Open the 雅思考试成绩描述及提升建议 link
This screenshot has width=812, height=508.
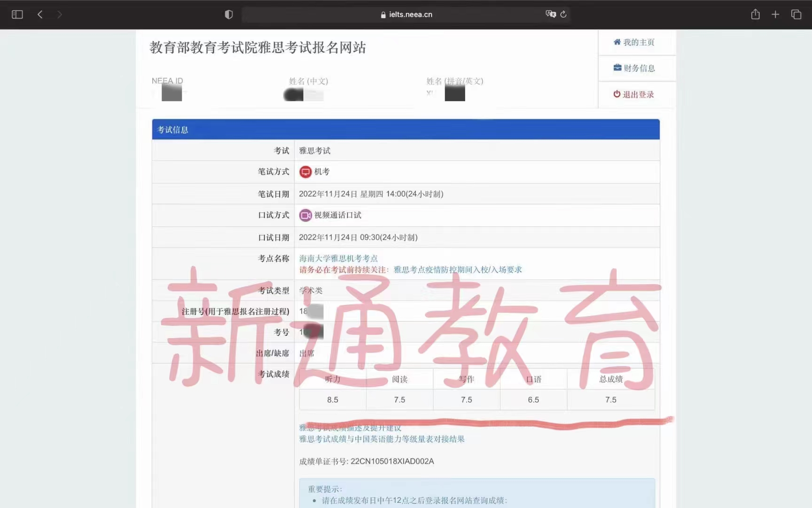click(350, 428)
